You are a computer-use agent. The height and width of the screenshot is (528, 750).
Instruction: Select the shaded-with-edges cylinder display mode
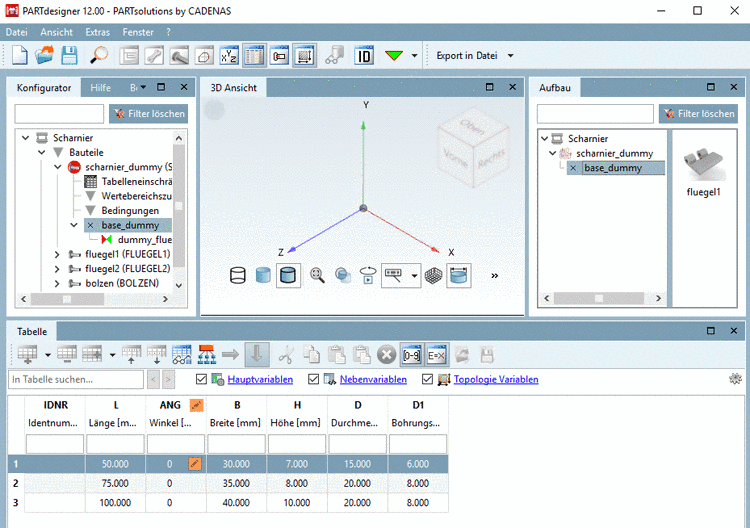pyautogui.click(x=288, y=275)
